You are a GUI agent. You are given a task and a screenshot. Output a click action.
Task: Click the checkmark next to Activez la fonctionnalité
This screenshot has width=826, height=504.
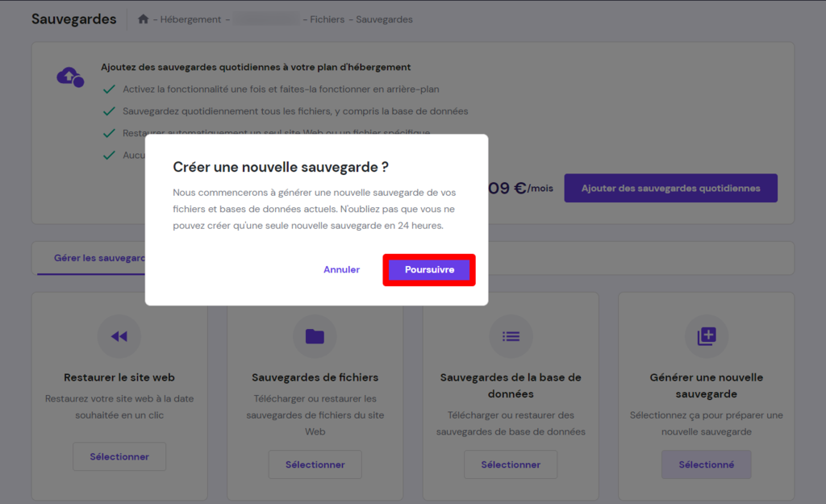point(109,90)
